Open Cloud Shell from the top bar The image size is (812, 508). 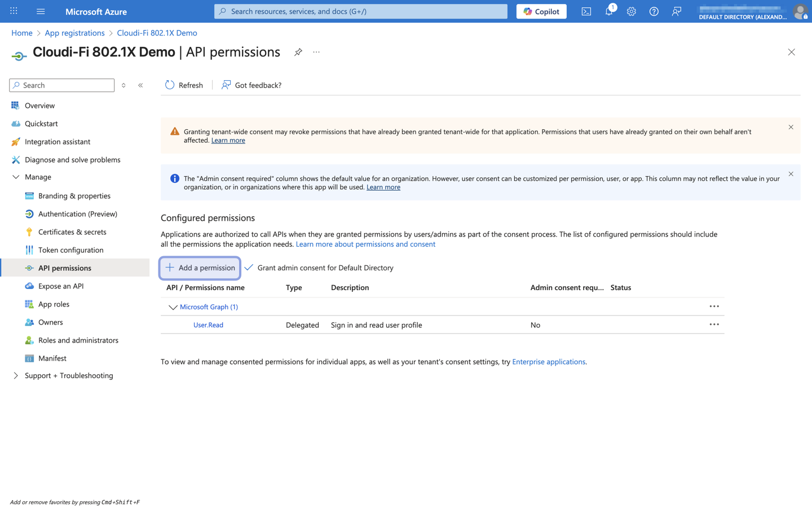586,11
